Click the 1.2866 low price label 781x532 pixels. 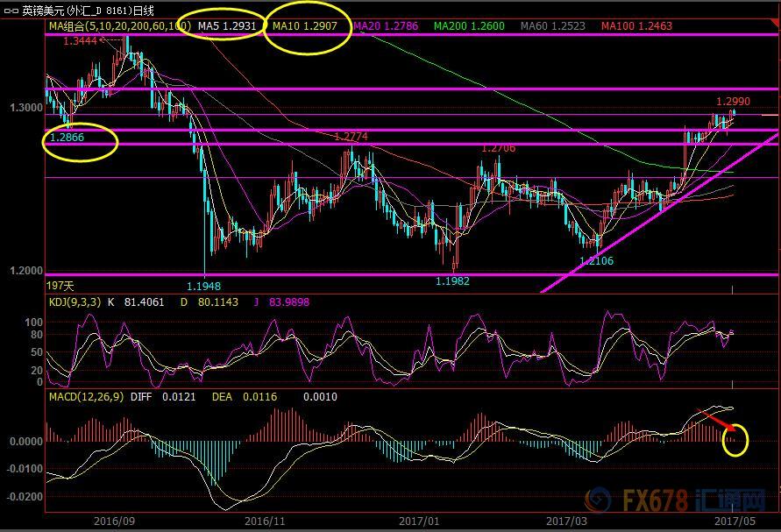67,137
